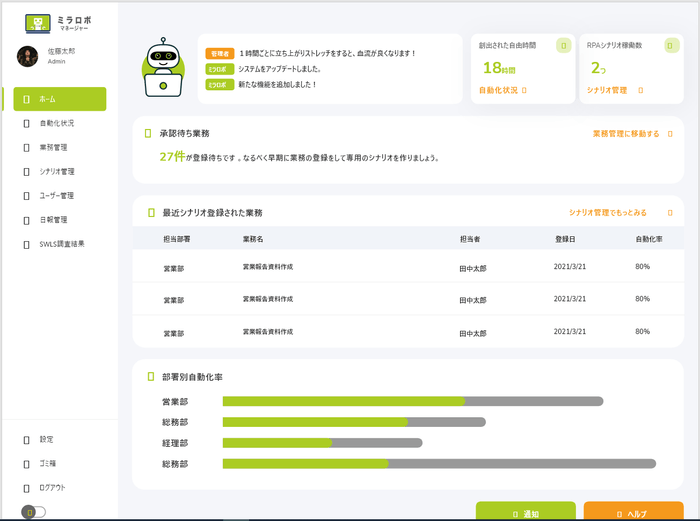Click the 経理部 automation rate bar

coord(322,443)
